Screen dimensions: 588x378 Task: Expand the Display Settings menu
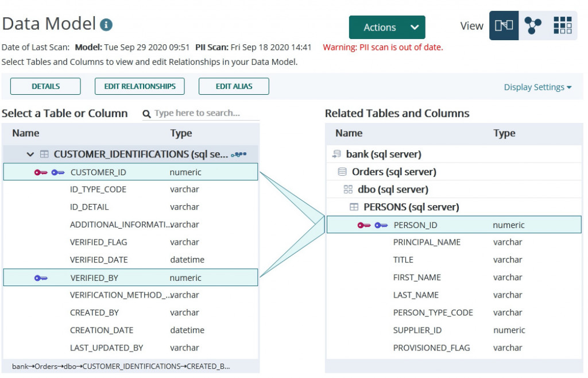tap(537, 87)
